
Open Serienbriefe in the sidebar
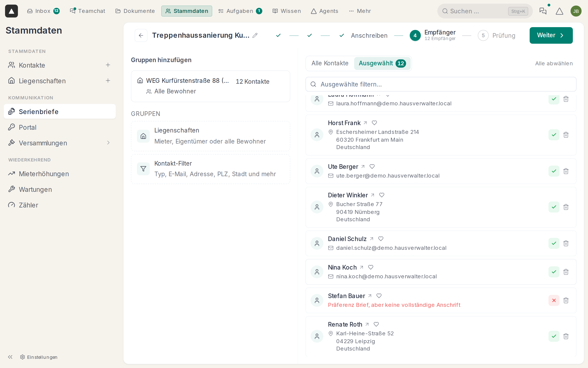point(59,112)
